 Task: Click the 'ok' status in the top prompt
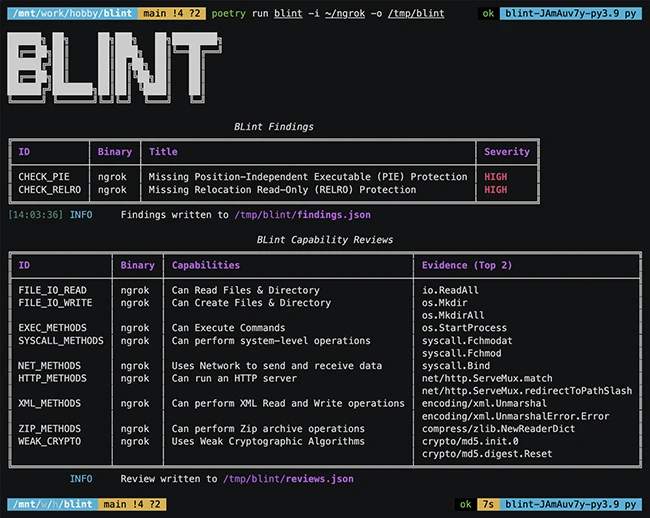coord(488,13)
